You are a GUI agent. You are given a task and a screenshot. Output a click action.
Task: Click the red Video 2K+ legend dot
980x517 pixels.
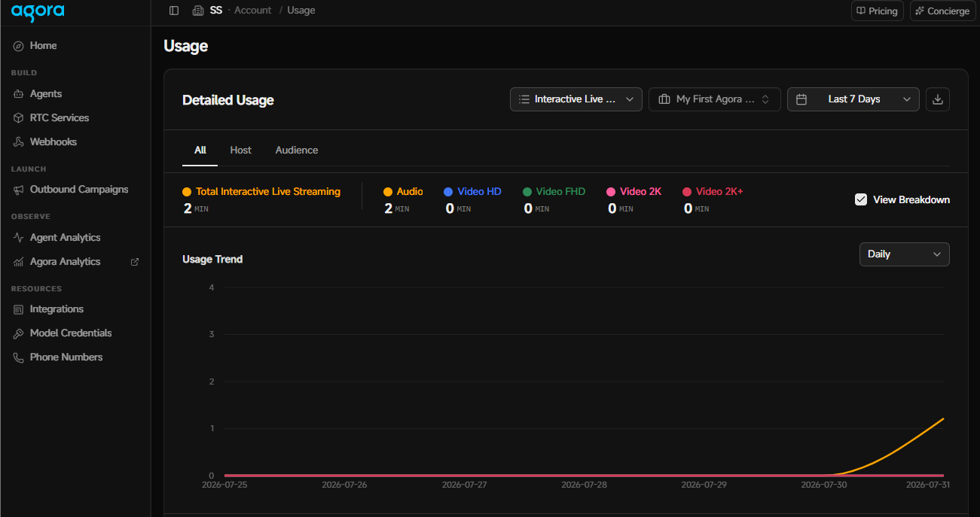click(687, 192)
